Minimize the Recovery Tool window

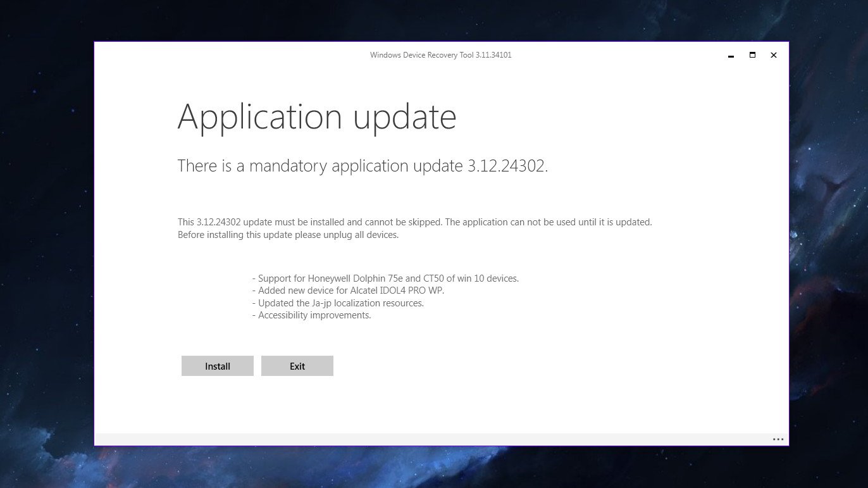(731, 55)
